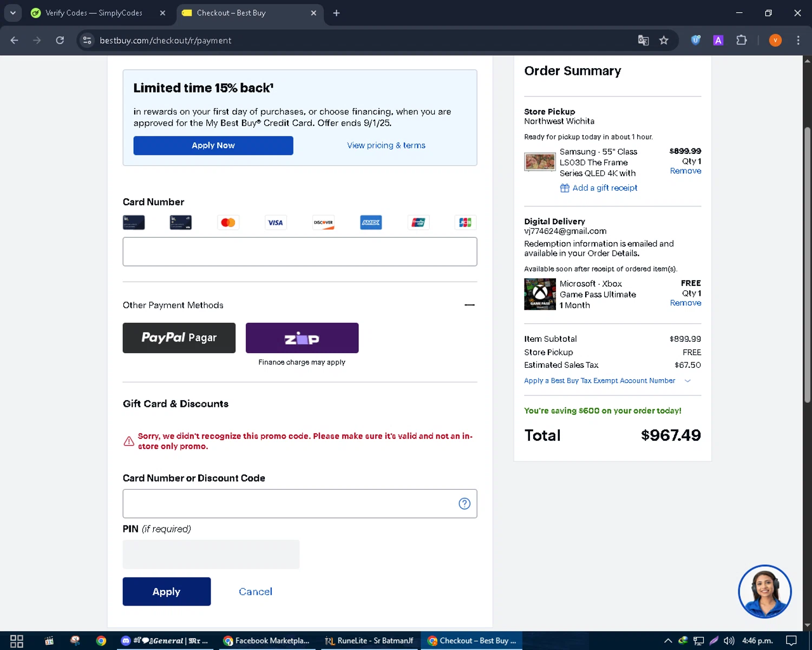Open Discord General window from taskbar
Screen dimensions: 812x650
pyautogui.click(x=165, y=641)
